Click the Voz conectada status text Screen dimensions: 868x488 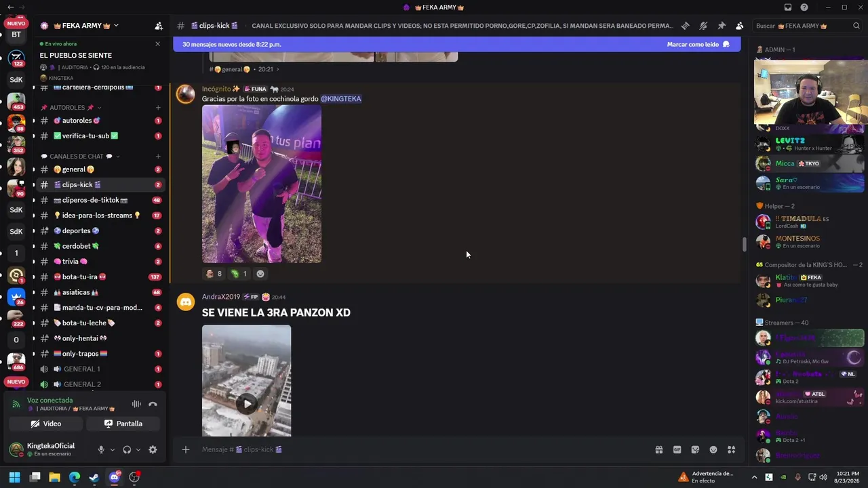50,401
